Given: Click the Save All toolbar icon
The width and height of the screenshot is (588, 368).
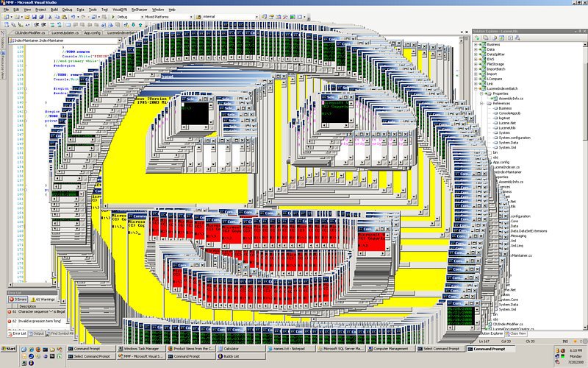Looking at the screenshot, I should click(x=42, y=17).
